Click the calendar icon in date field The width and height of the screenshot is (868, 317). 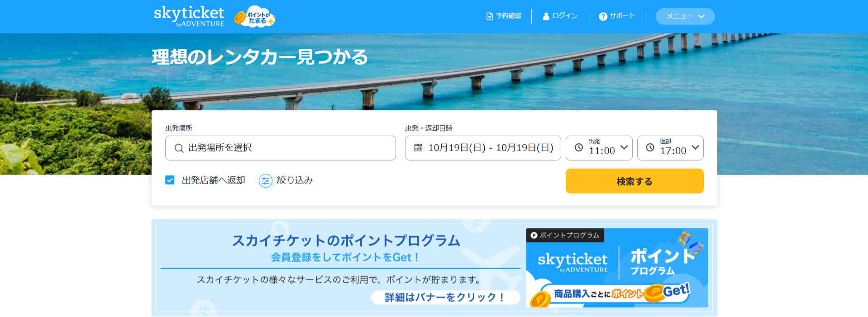click(x=418, y=148)
